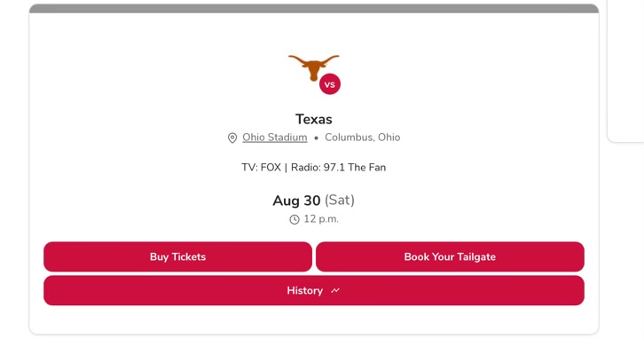
Task: Click the Radio: 97.1 The Fan text
Action: [x=339, y=167]
